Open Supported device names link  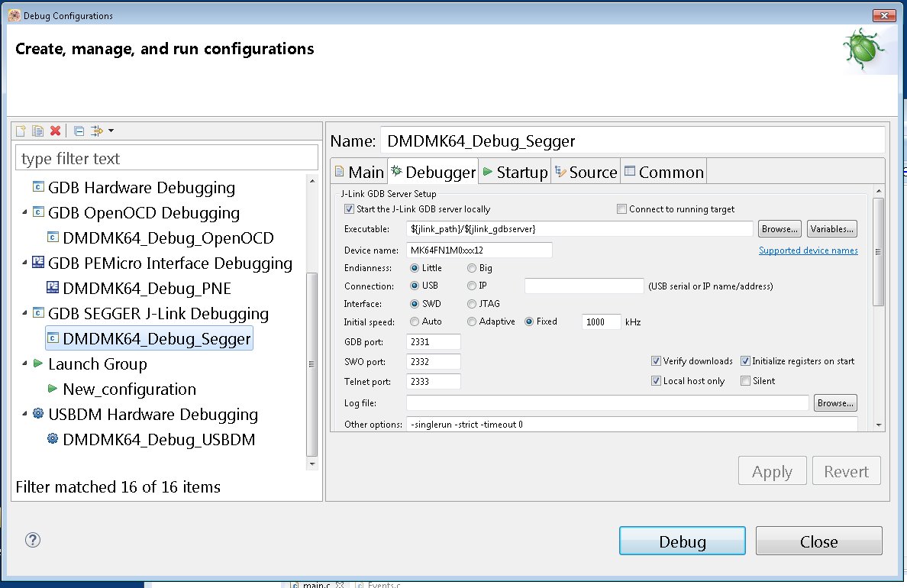[x=808, y=250]
